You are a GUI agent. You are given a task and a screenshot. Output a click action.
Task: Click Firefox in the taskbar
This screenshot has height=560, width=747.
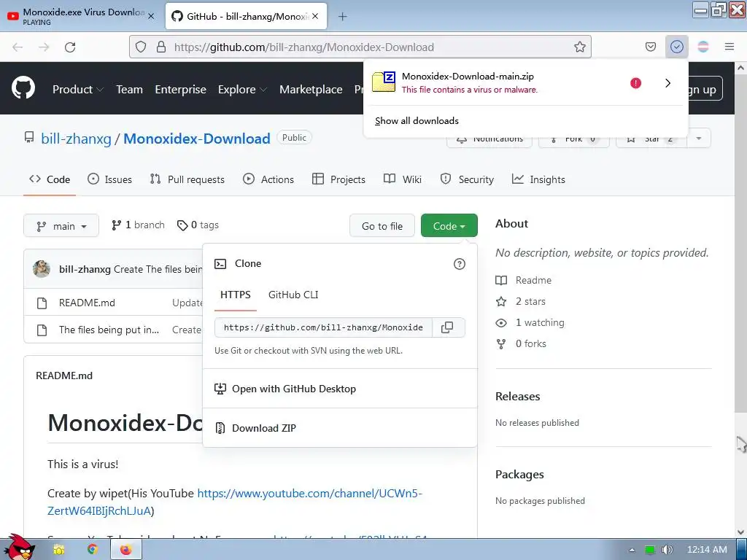(x=125, y=550)
